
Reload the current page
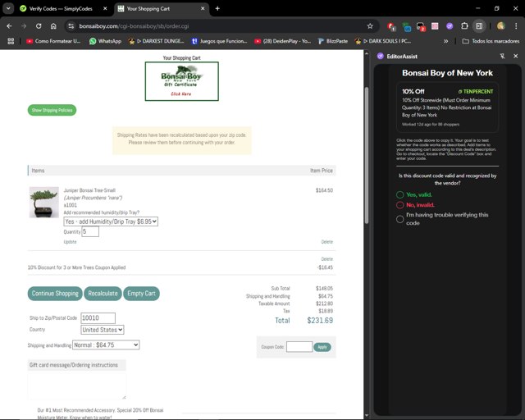[x=39, y=25]
